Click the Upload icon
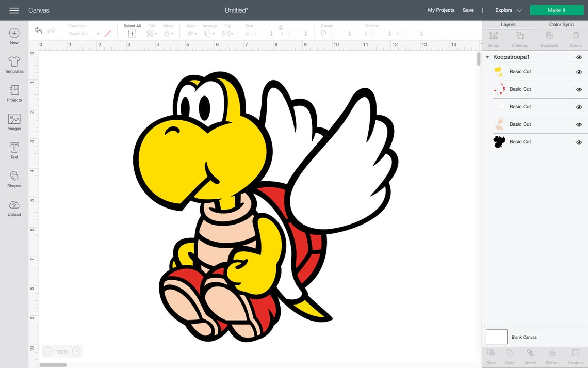The height and width of the screenshot is (368, 588). click(x=14, y=207)
